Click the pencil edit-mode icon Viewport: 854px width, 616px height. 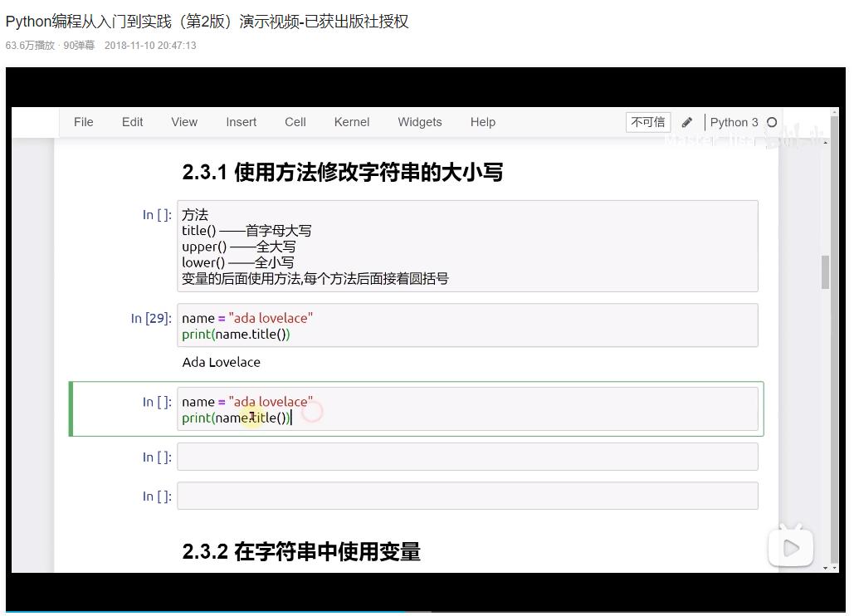click(686, 122)
